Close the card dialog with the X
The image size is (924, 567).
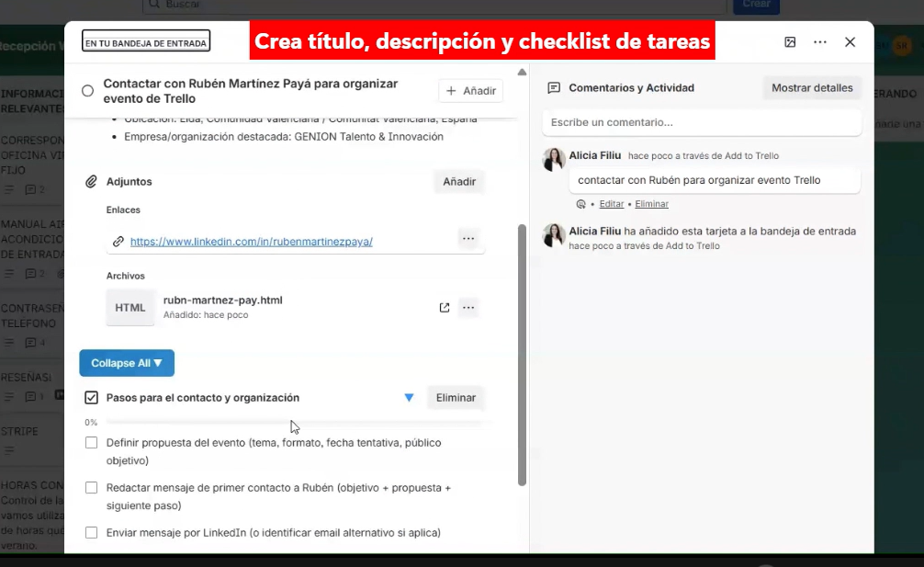(x=850, y=42)
